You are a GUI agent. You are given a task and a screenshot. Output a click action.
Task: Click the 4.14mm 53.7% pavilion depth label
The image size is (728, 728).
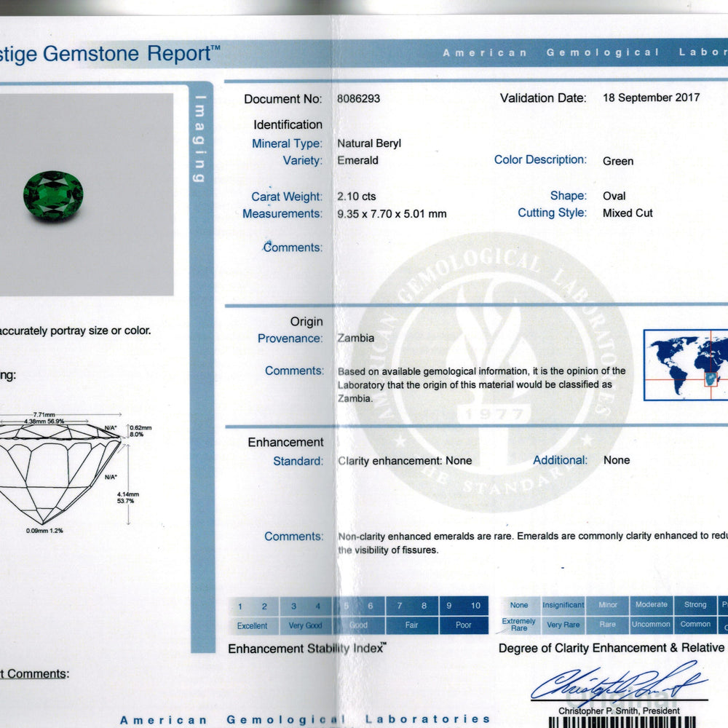[x=127, y=498]
